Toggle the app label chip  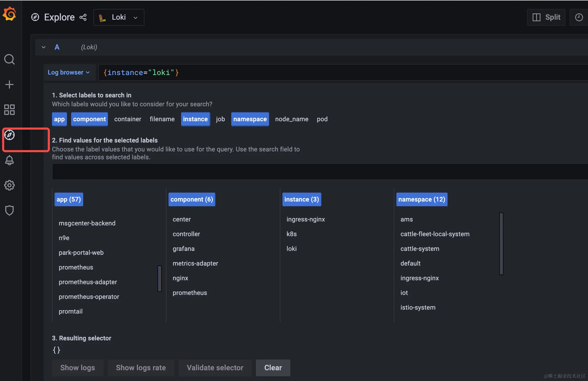pos(59,119)
